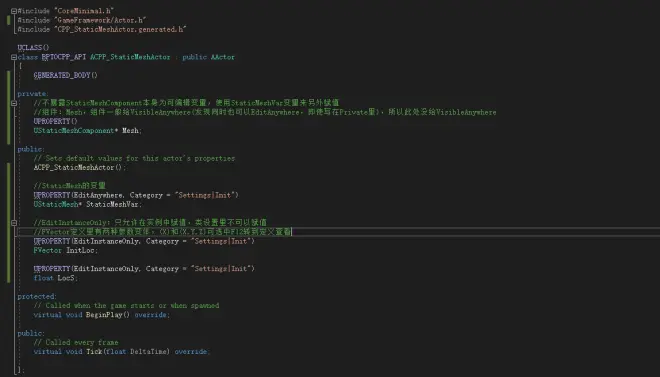Viewport: 660px width, 377px height.
Task: Click the empty UPROPERTY() macro
Action: point(56,121)
